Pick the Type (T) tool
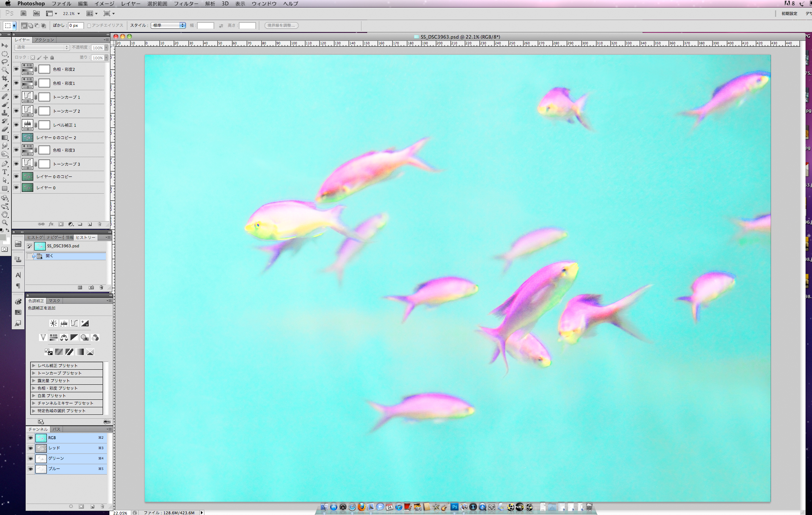This screenshot has width=812, height=515. point(5,172)
